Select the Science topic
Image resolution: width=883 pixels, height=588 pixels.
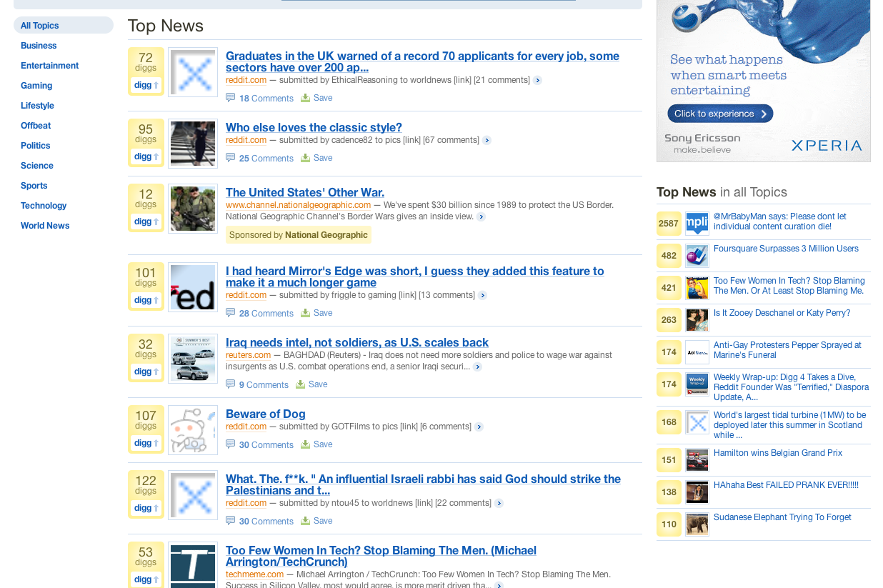(x=37, y=166)
